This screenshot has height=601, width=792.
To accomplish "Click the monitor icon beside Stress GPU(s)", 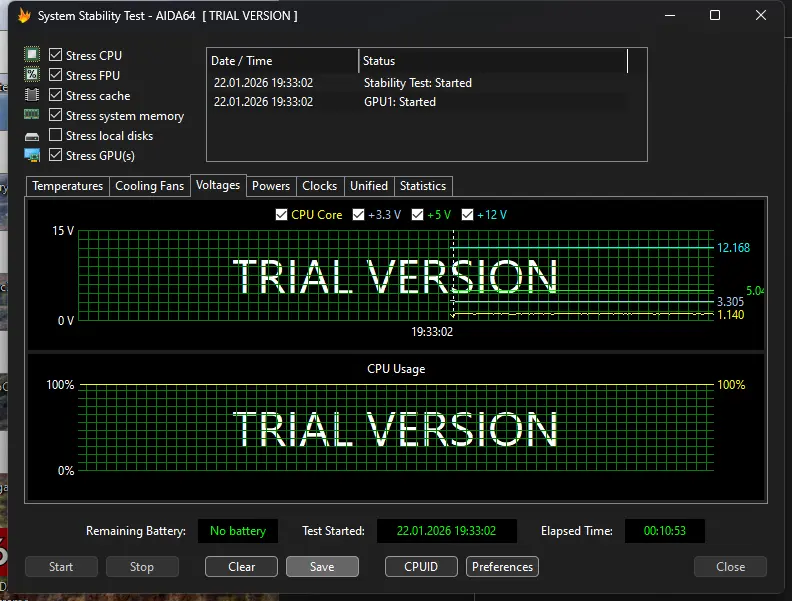I will tap(32, 155).
